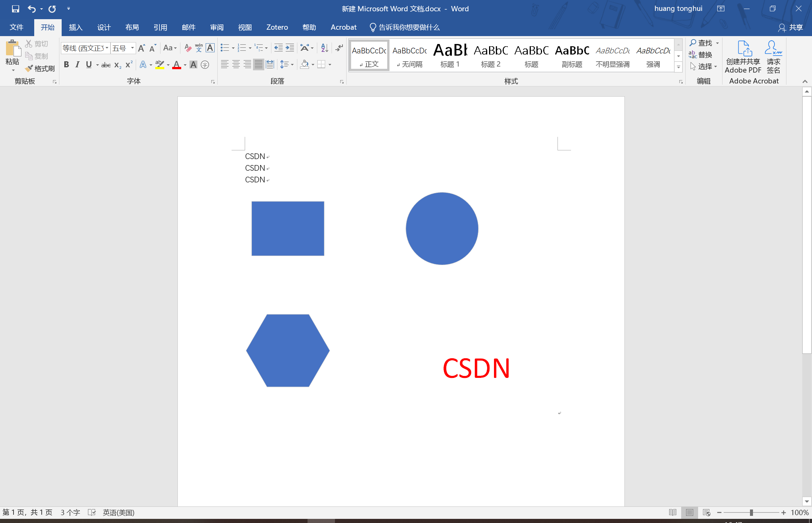The height and width of the screenshot is (523, 812).
Task: Click the Grow Font size icon
Action: [x=141, y=48]
